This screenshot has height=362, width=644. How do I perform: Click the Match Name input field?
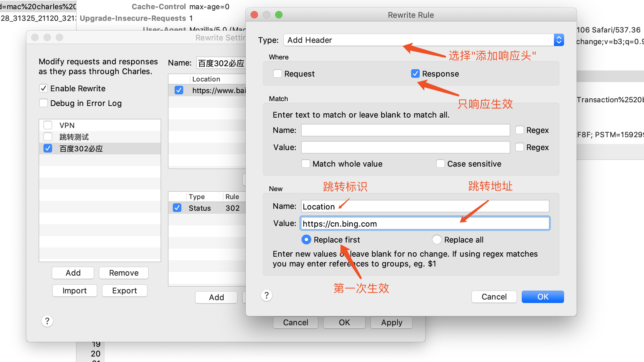pos(405,130)
